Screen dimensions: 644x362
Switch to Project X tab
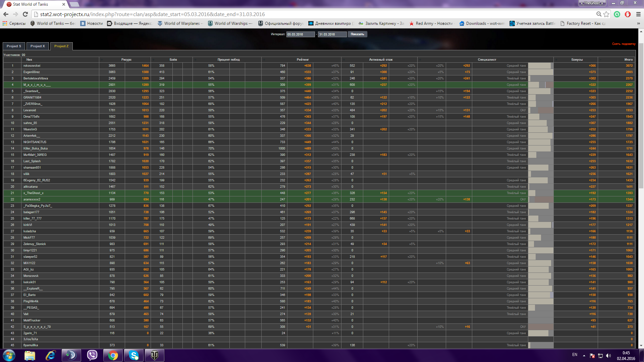click(38, 46)
